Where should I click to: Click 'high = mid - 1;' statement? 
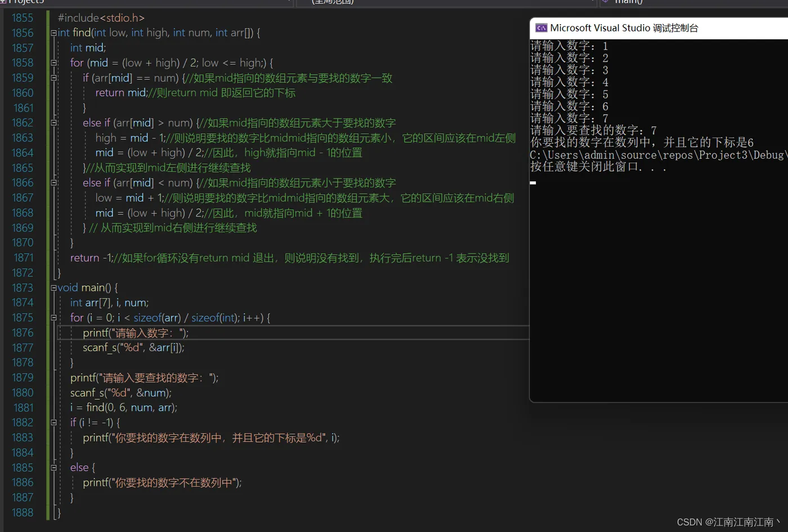point(130,138)
